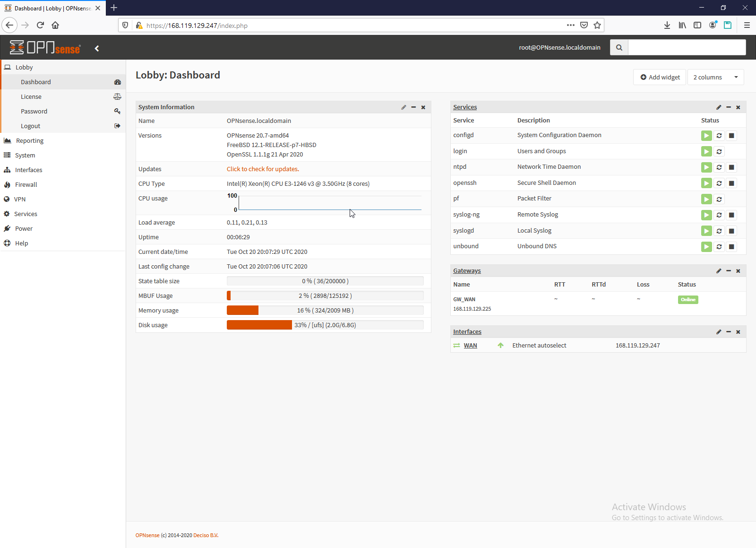This screenshot has width=756, height=548.
Task: Restart the pf Packet Filter service
Action: [719, 199]
